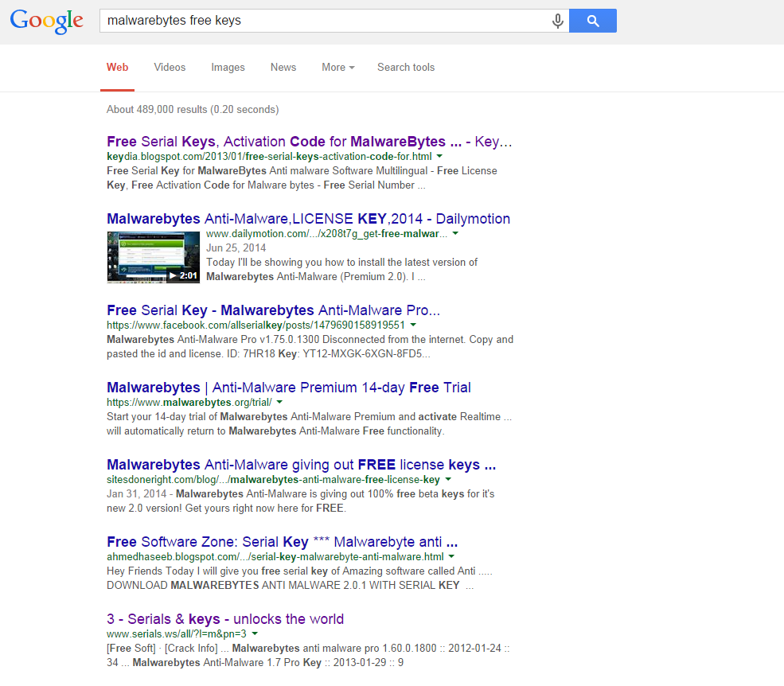
Task: Click the sitesdoneright.com green URL text
Action: 273,480
